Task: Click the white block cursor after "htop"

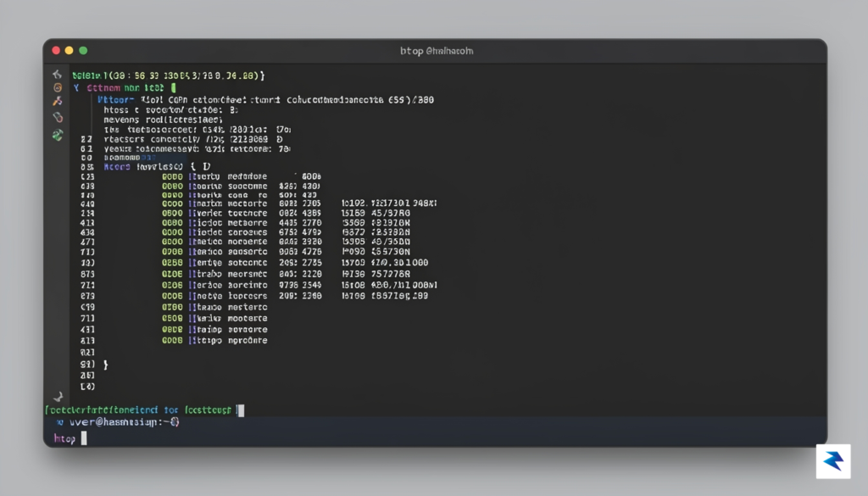Action: pos(84,438)
